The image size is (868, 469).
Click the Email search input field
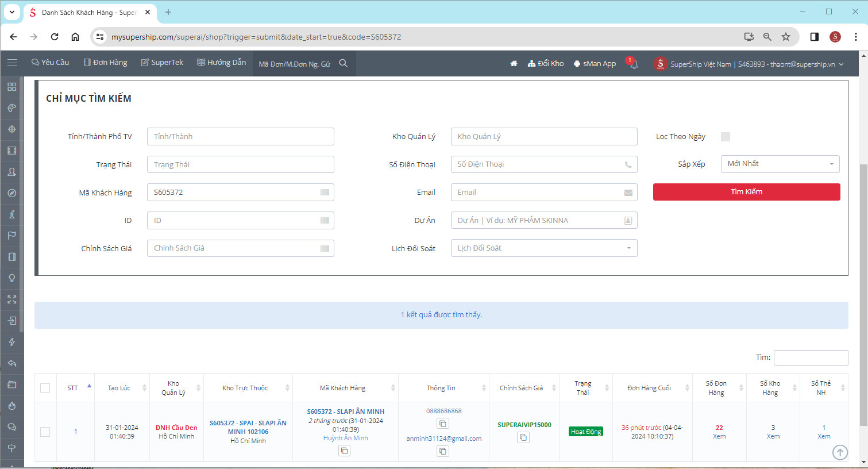click(544, 193)
